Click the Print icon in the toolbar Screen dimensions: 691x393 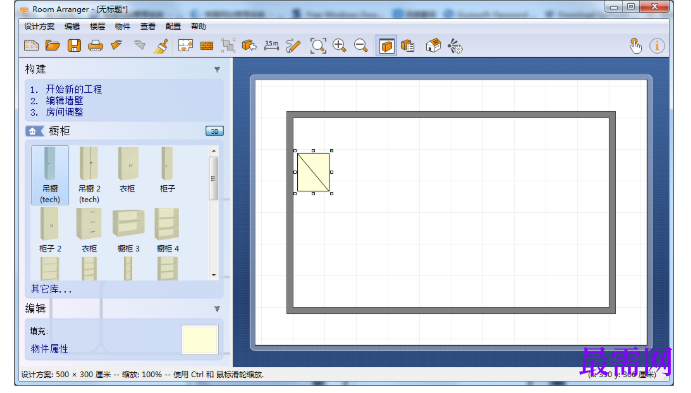(95, 46)
